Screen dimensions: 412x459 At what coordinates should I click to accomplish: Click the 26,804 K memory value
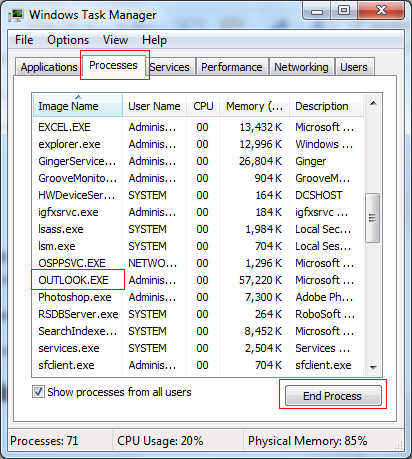click(x=260, y=161)
